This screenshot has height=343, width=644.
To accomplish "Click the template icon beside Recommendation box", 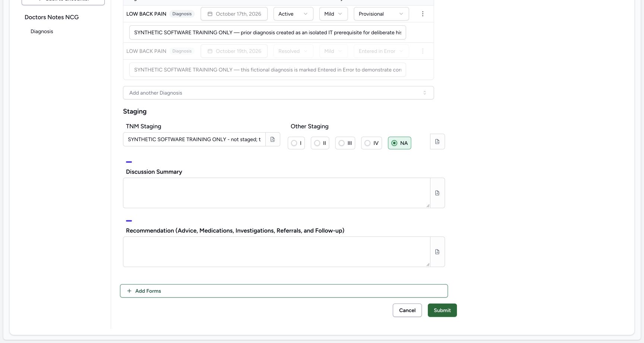I will click(438, 252).
